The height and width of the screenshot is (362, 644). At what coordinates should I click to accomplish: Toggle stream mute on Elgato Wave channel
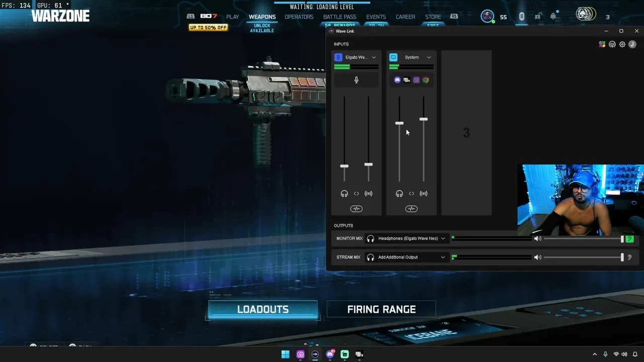tap(368, 194)
